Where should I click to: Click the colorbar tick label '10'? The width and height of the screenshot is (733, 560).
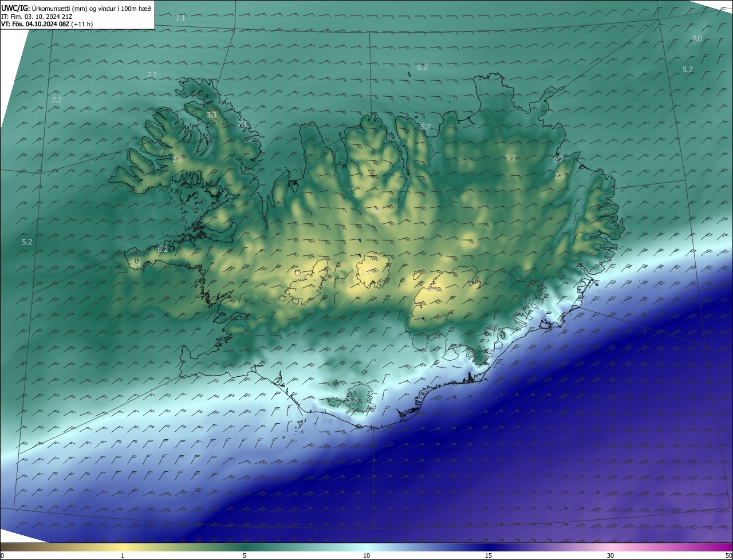366,555
